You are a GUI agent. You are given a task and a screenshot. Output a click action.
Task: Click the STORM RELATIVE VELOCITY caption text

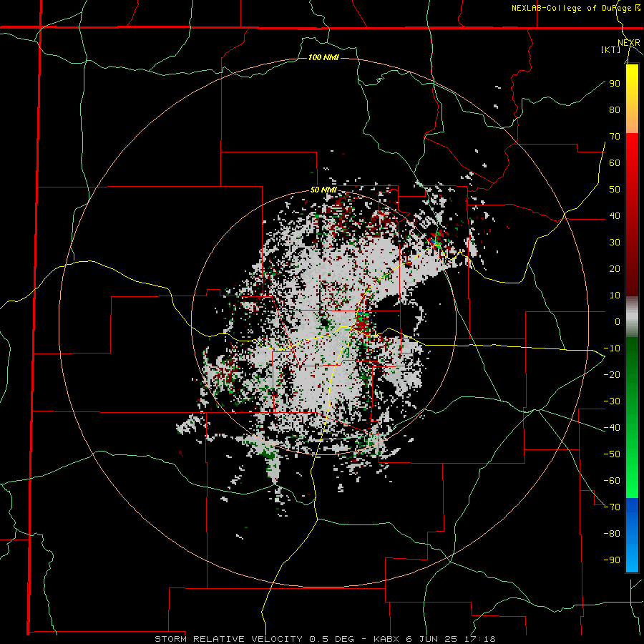230,639
